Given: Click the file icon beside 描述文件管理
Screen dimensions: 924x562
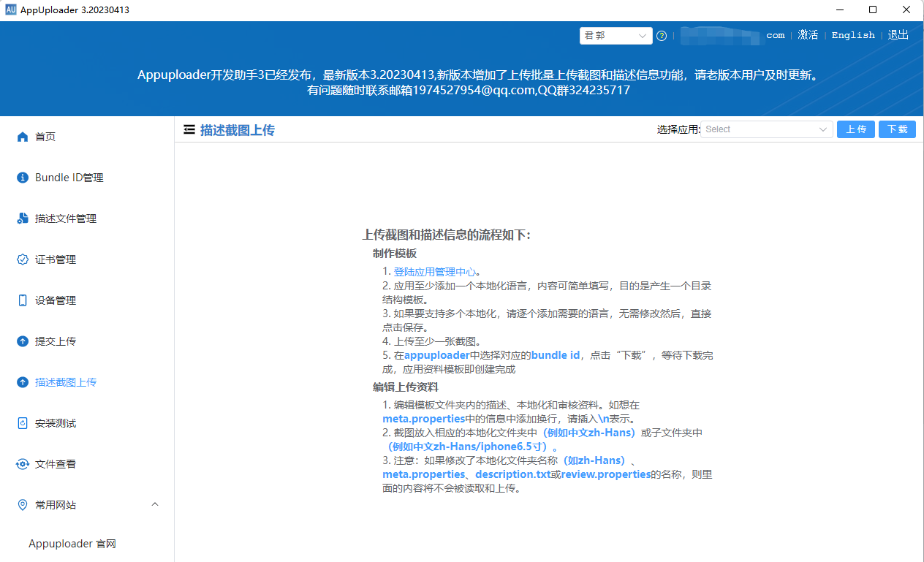Looking at the screenshot, I should tap(22, 219).
